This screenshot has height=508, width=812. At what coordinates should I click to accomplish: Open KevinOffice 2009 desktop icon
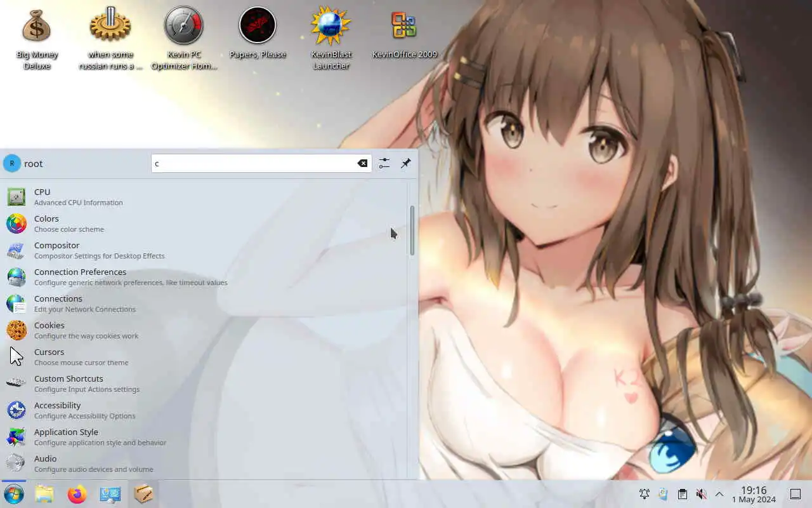coord(404,33)
